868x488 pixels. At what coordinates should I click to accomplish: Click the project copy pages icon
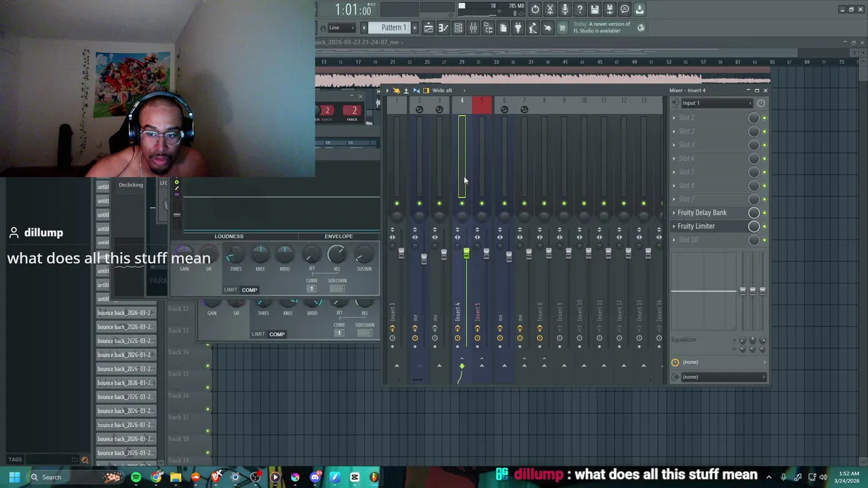point(503,28)
